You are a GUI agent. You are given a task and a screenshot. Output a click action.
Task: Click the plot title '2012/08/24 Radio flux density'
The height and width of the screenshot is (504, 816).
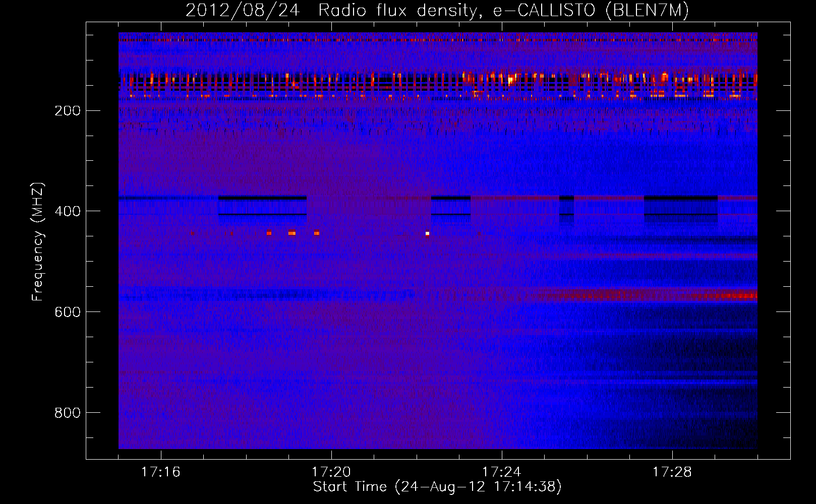point(437,10)
